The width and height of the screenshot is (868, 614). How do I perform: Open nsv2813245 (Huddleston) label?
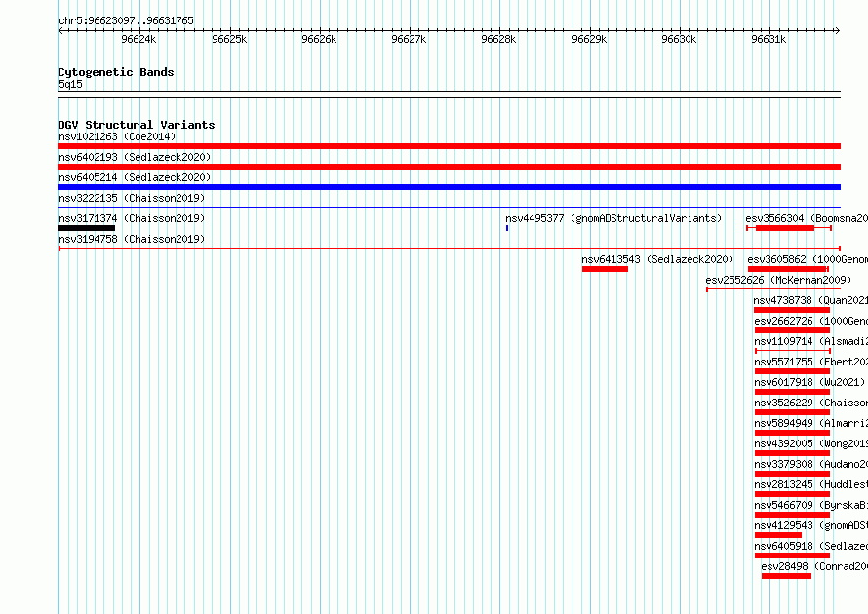coord(811,484)
